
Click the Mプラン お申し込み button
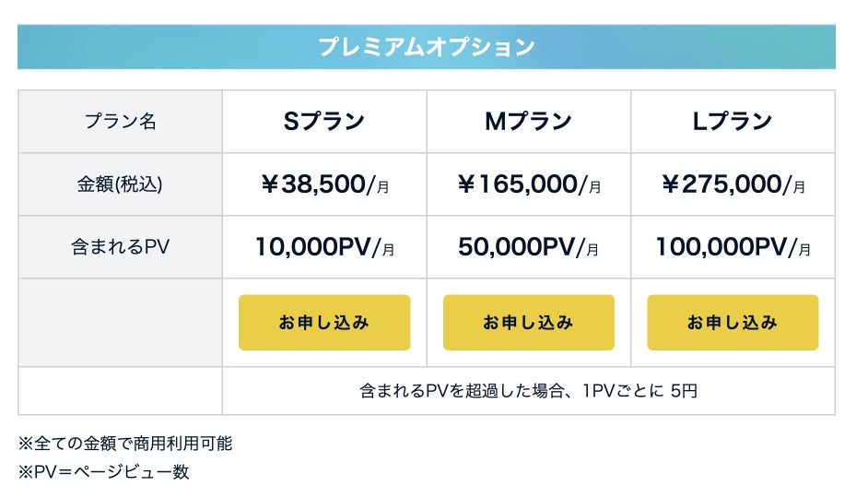528,323
